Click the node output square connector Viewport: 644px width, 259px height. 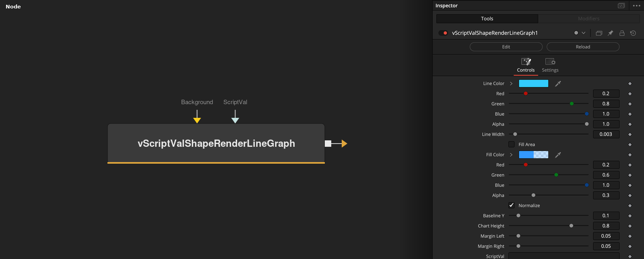click(x=328, y=144)
